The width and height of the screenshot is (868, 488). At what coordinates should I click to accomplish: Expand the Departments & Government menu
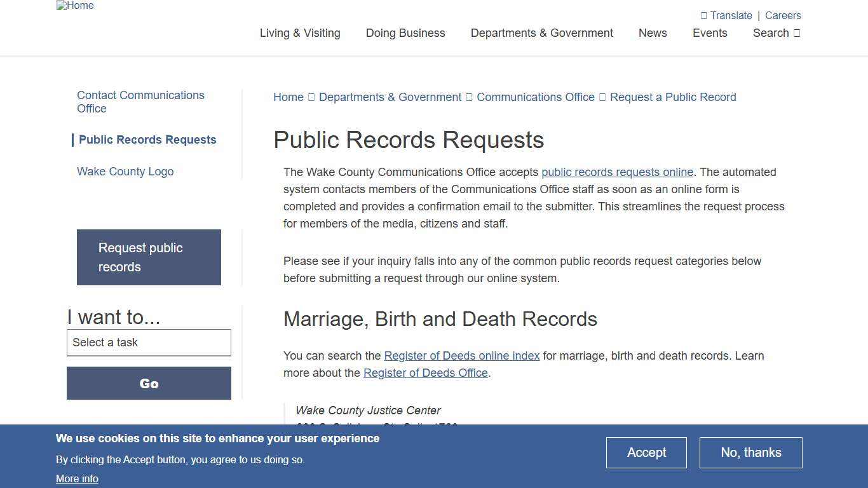[541, 33]
